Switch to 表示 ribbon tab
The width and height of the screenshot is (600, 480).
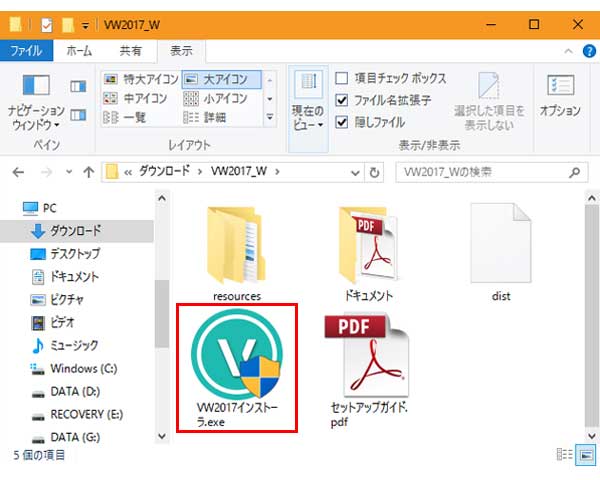[181, 51]
